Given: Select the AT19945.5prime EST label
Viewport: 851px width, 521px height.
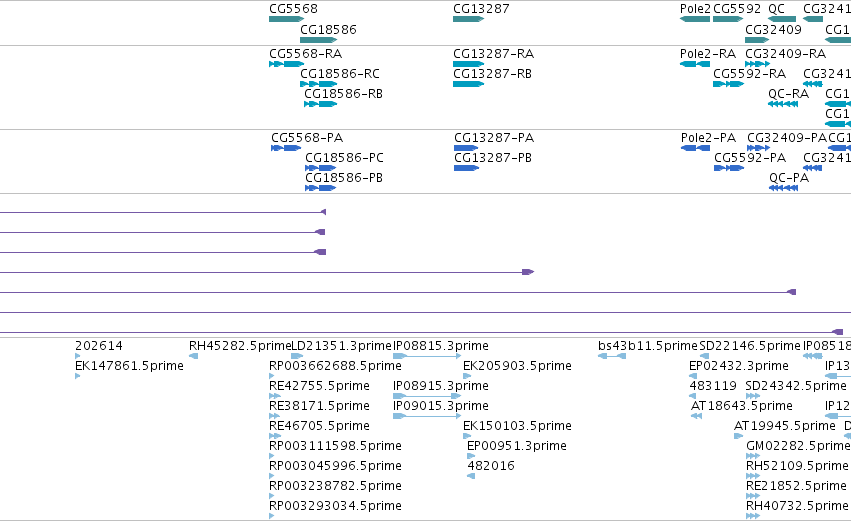Looking at the screenshot, I should tap(785, 426).
